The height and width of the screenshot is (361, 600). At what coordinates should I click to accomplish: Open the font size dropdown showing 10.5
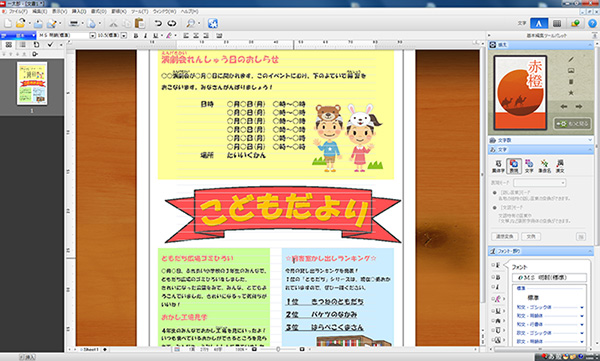tap(124, 36)
